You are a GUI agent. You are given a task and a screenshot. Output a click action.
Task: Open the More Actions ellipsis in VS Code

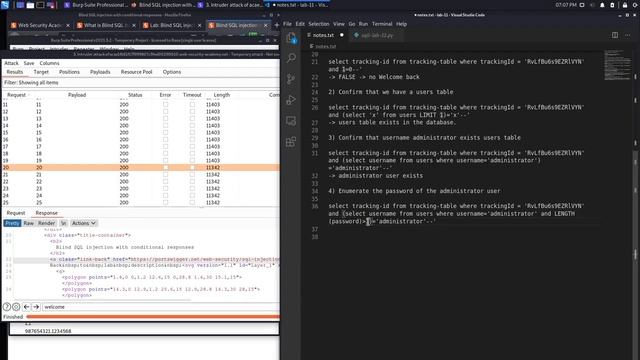coord(628,35)
